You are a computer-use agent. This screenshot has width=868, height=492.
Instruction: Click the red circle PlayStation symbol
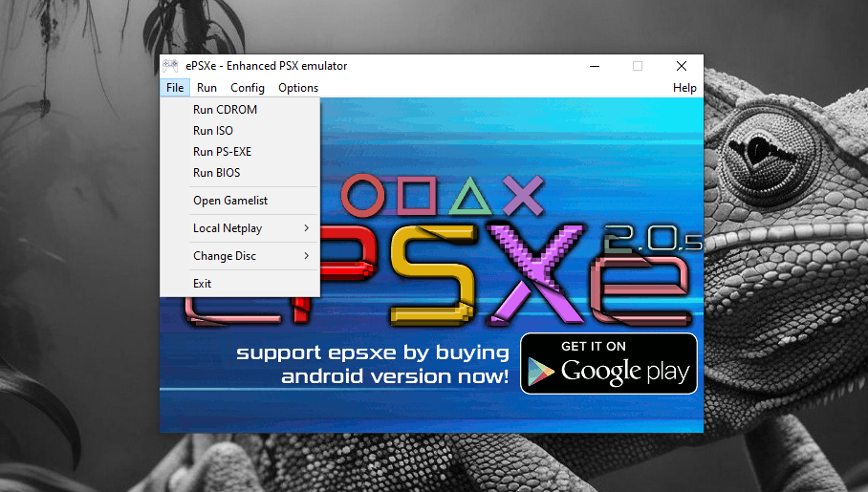pos(361,196)
